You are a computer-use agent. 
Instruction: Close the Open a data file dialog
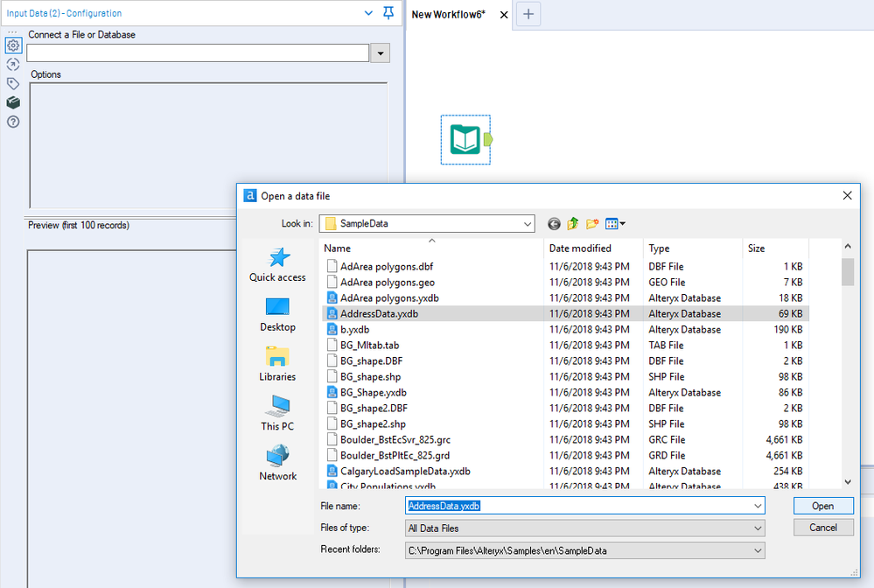pyautogui.click(x=847, y=196)
